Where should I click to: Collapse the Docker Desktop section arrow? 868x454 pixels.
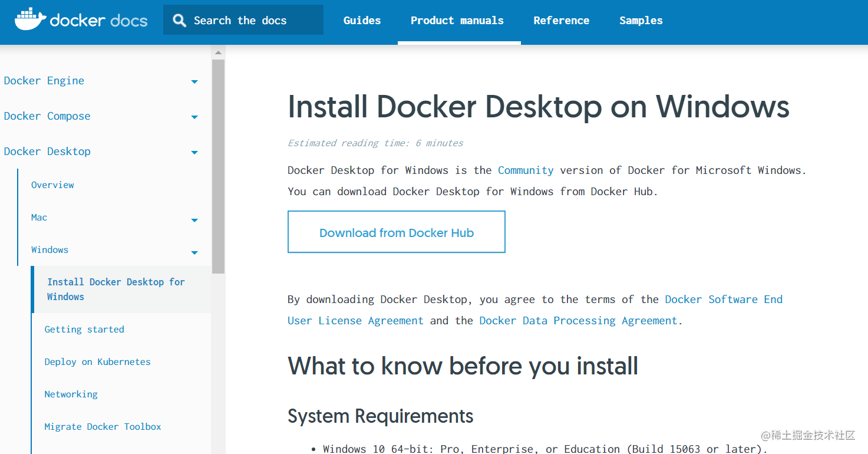tap(194, 153)
